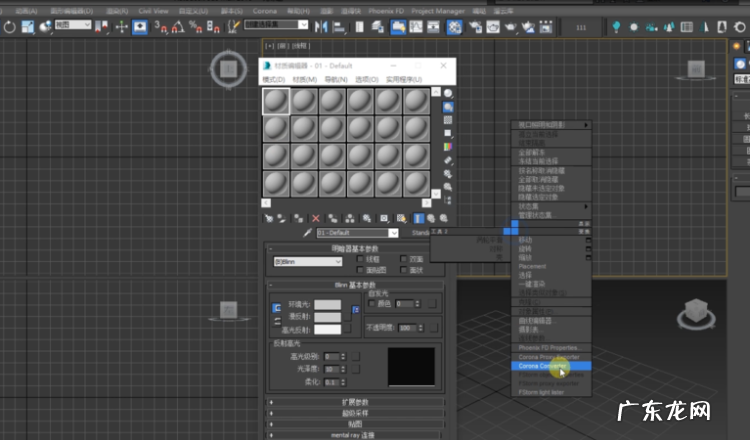The height and width of the screenshot is (440, 750).
Task: Click the material editor options icon
Action: point(448,174)
